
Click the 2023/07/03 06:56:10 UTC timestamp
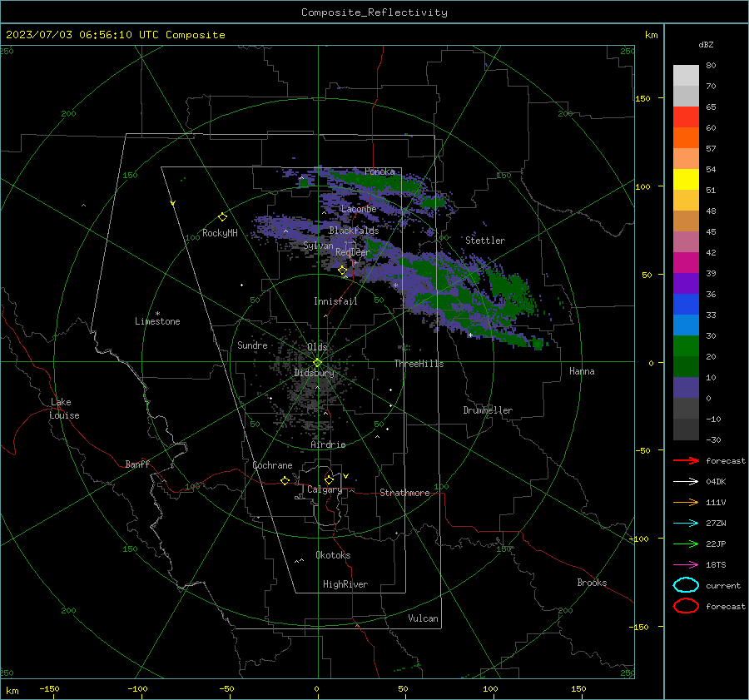pos(115,35)
